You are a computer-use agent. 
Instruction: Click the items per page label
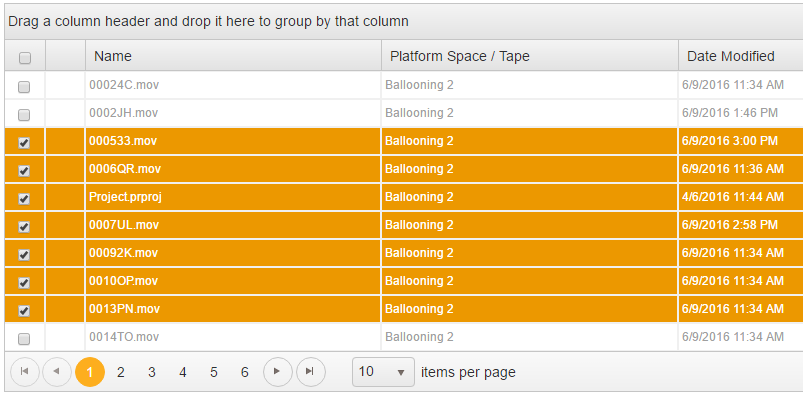click(x=468, y=372)
